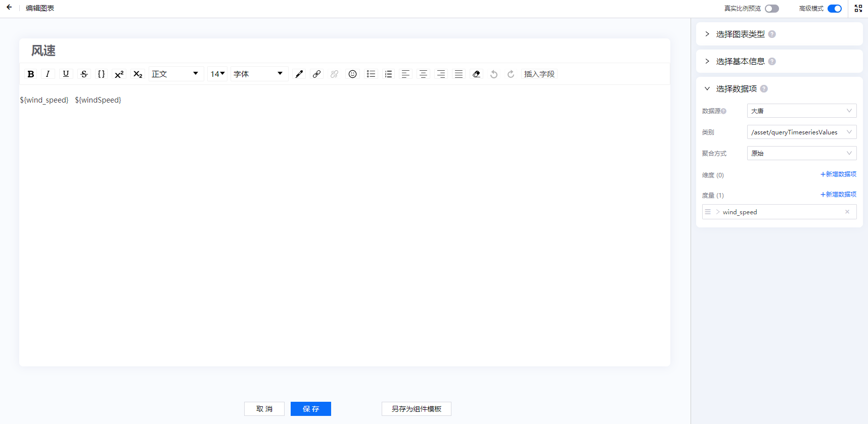Open help for 选择基本信息
This screenshot has height=424, width=868.
pos(772,62)
